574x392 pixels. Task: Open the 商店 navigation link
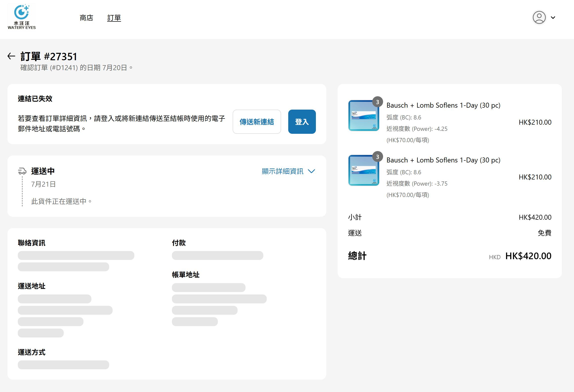click(x=86, y=18)
